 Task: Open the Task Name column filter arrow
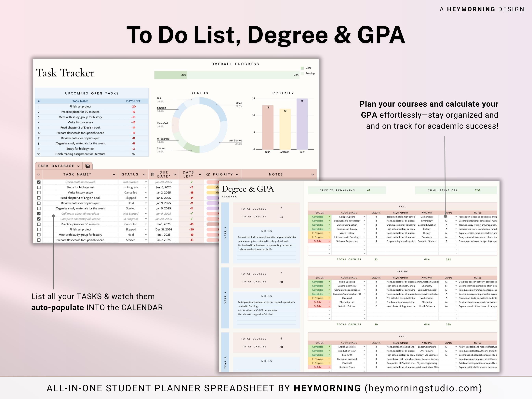click(x=114, y=175)
